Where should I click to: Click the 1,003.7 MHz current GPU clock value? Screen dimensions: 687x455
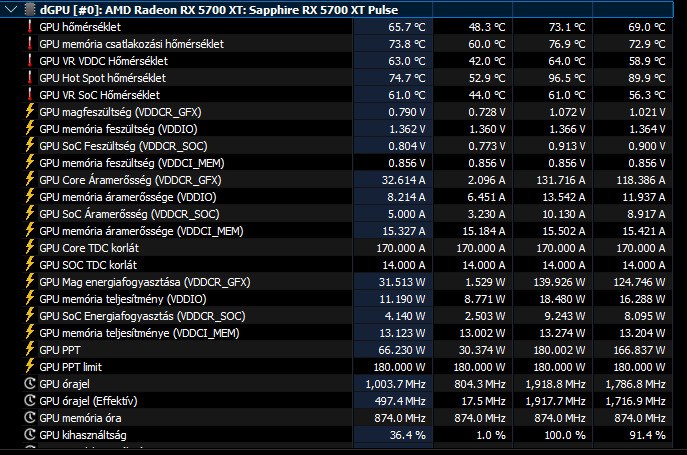click(396, 384)
